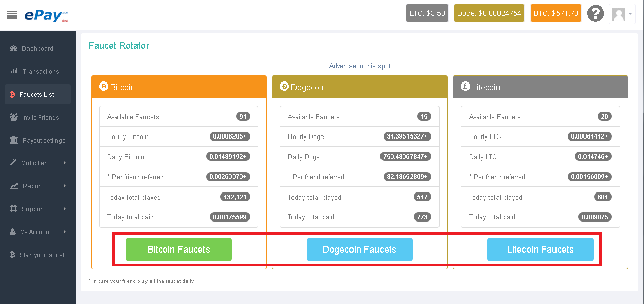Click the Multiplier wand icon
Image resolution: width=644 pixels, height=304 pixels.
tap(13, 163)
